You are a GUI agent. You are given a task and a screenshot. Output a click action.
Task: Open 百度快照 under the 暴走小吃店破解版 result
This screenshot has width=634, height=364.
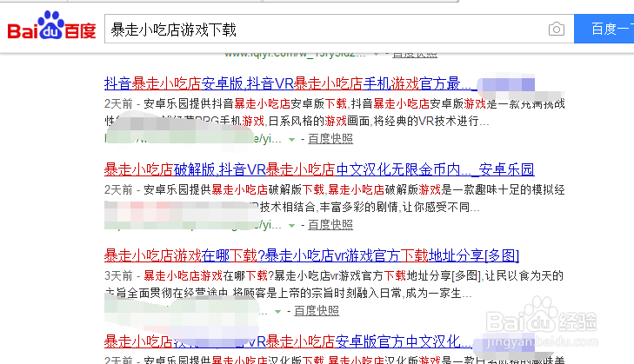click(x=330, y=225)
